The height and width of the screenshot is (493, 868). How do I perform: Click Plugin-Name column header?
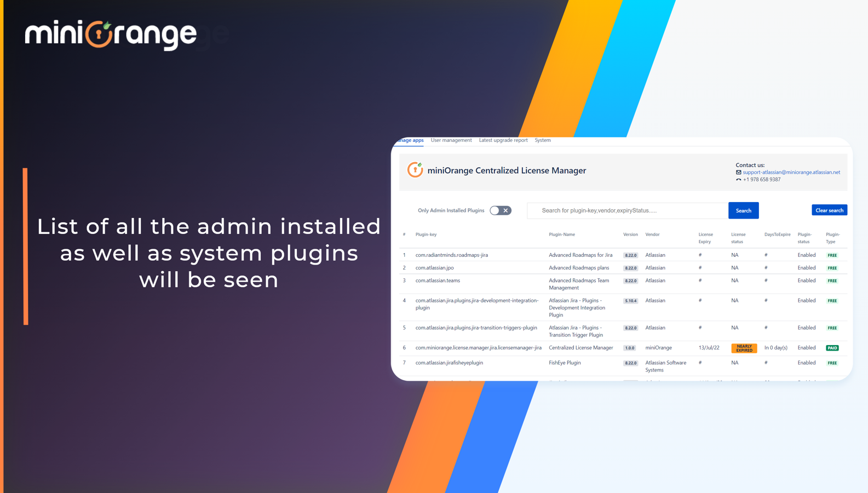pyautogui.click(x=561, y=234)
